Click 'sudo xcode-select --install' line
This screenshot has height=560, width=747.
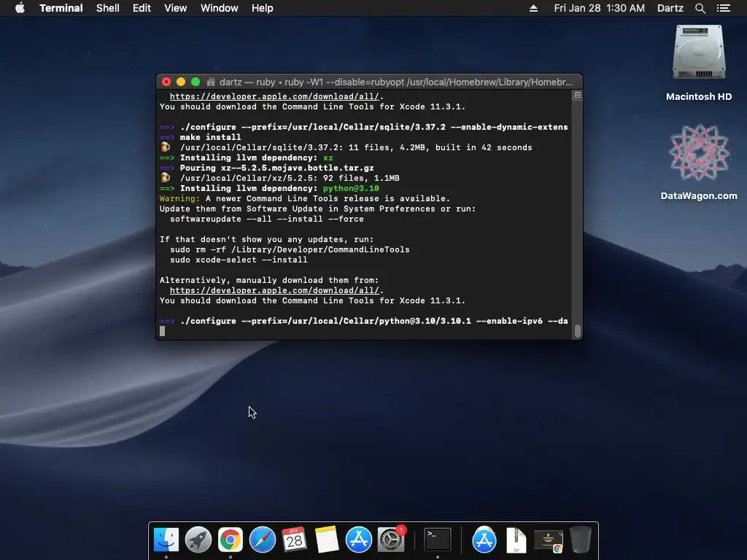pos(239,260)
